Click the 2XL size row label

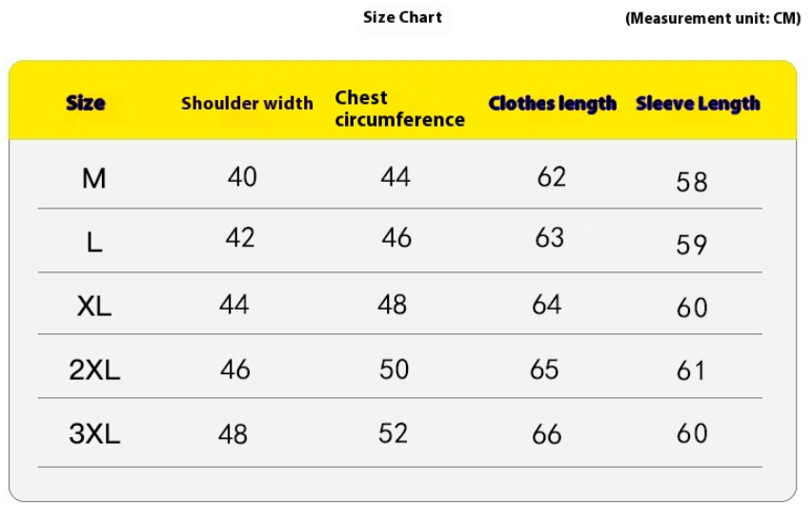[x=94, y=370]
